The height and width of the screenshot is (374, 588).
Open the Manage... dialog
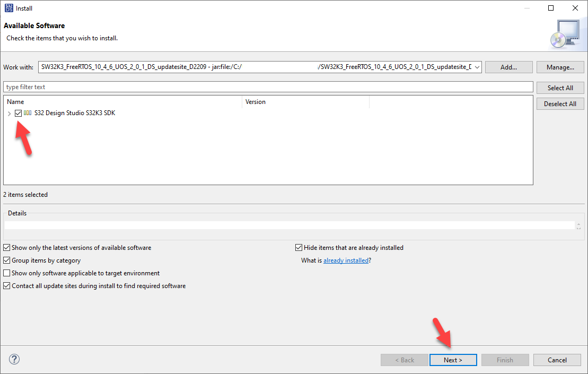point(560,67)
